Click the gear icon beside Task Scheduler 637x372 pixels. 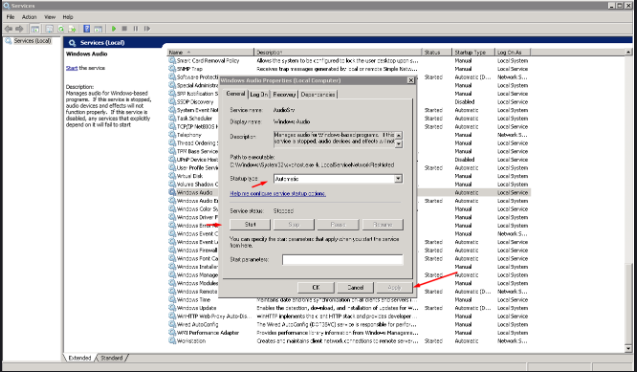click(x=172, y=118)
